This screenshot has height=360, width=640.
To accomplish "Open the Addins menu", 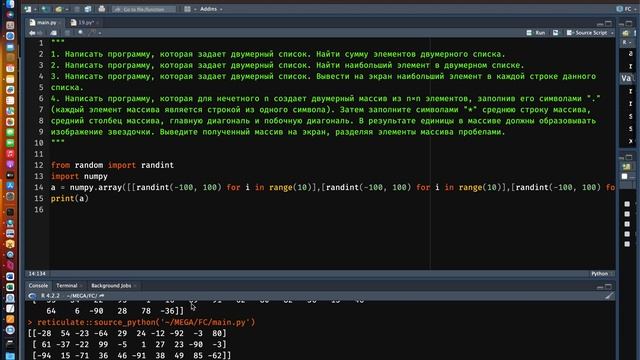I will pos(211,9).
